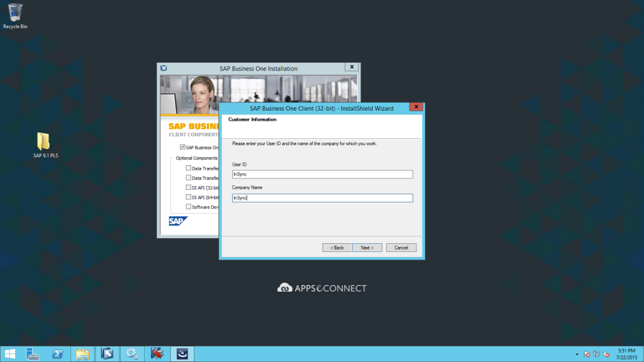Enable the DI API (64-bit) checkbox
This screenshot has width=644, height=362.
pos(188,197)
